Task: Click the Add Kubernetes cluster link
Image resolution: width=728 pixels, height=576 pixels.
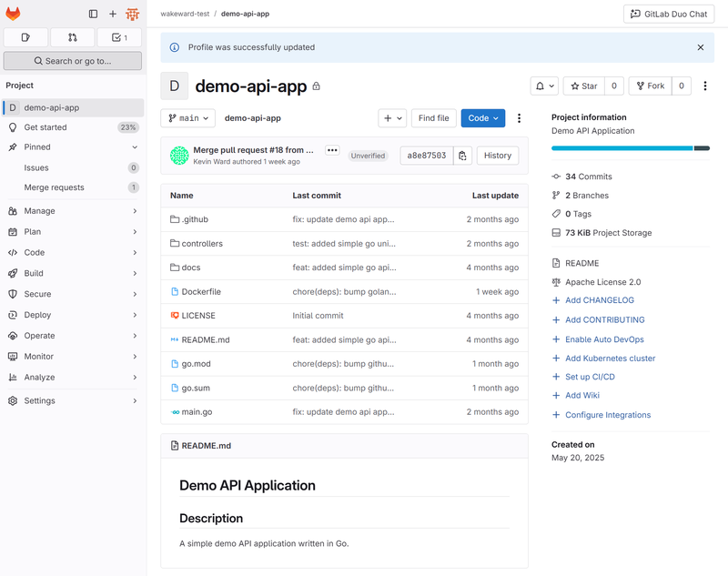Action: point(610,359)
